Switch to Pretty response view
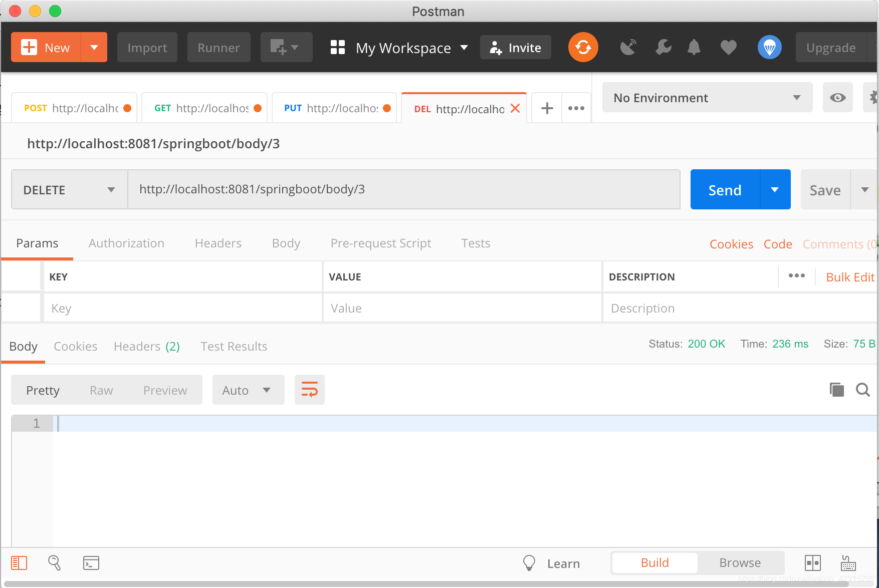 [43, 390]
